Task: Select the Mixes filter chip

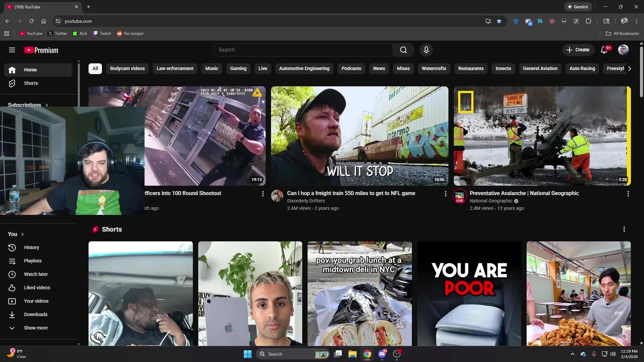Action: (404, 68)
